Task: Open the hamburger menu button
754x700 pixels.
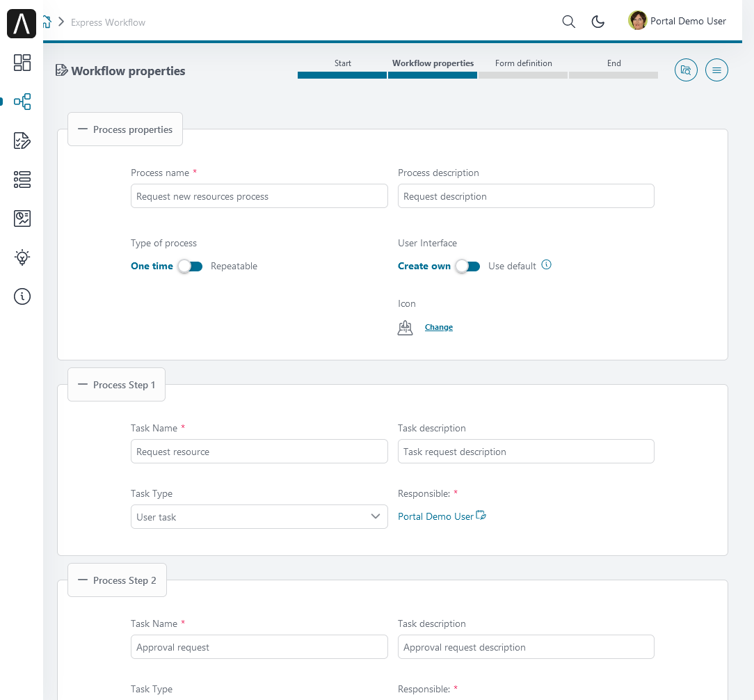Action: click(716, 70)
